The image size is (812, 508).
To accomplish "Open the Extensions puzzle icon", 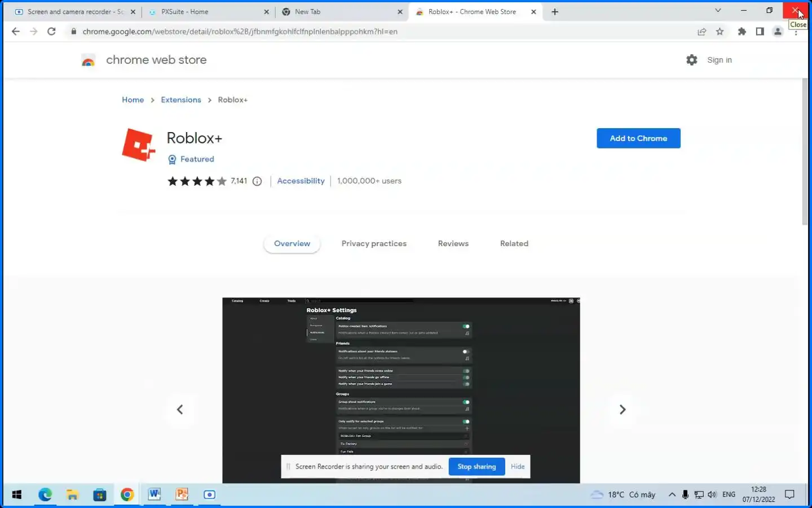I will [742, 32].
